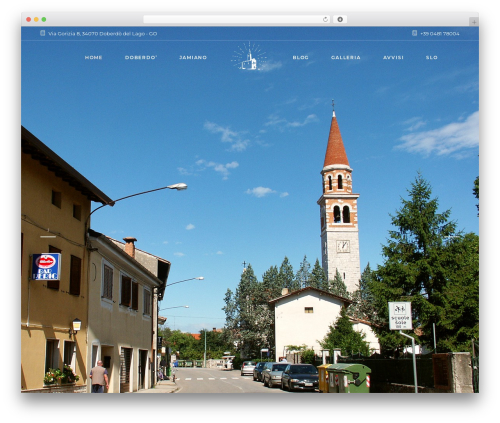Click the Via Gorizia address text
500x423 pixels.
103,34
